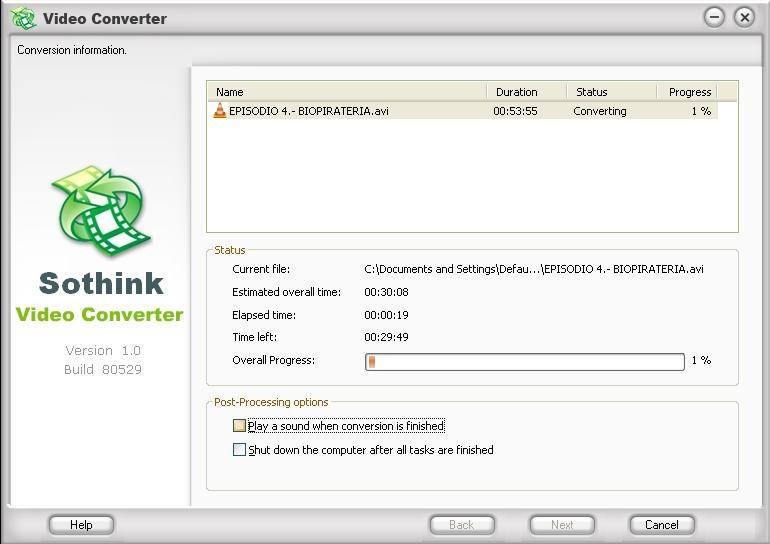
Task: Click the Conversion information heading
Action: point(72,50)
